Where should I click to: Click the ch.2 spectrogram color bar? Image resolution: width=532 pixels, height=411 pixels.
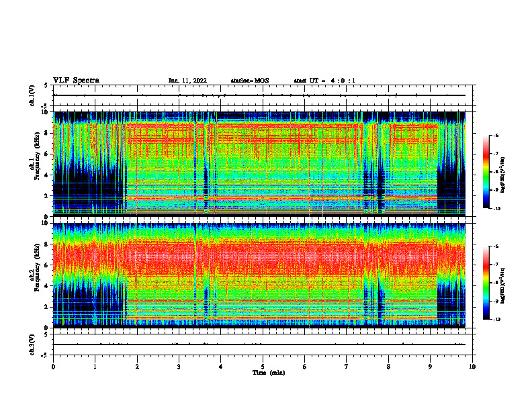click(x=486, y=283)
